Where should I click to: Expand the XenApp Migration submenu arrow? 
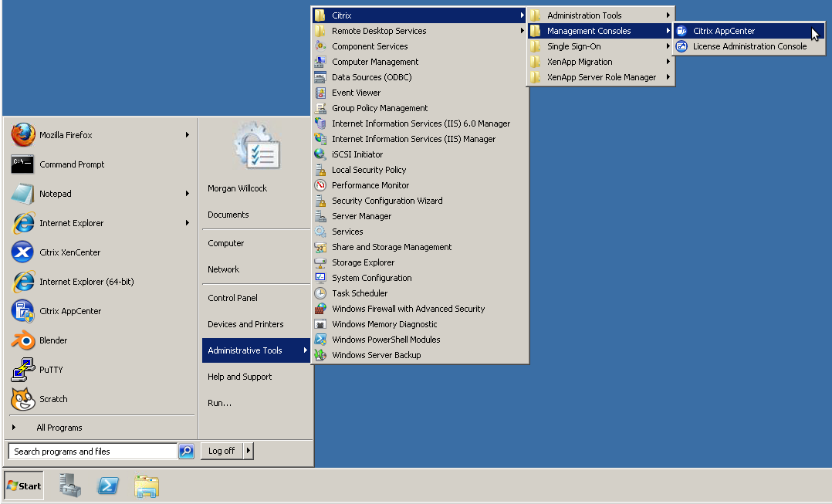point(668,62)
